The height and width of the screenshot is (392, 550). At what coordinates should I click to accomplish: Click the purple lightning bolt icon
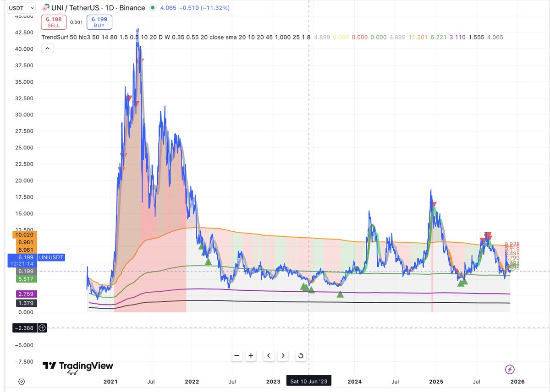pyautogui.click(x=509, y=369)
